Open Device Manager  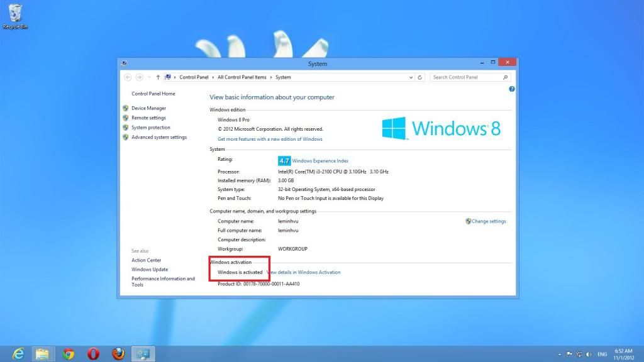click(x=148, y=108)
